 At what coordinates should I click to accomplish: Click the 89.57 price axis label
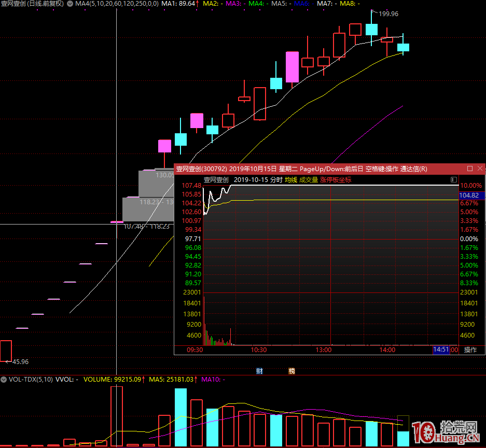pyautogui.click(x=193, y=283)
